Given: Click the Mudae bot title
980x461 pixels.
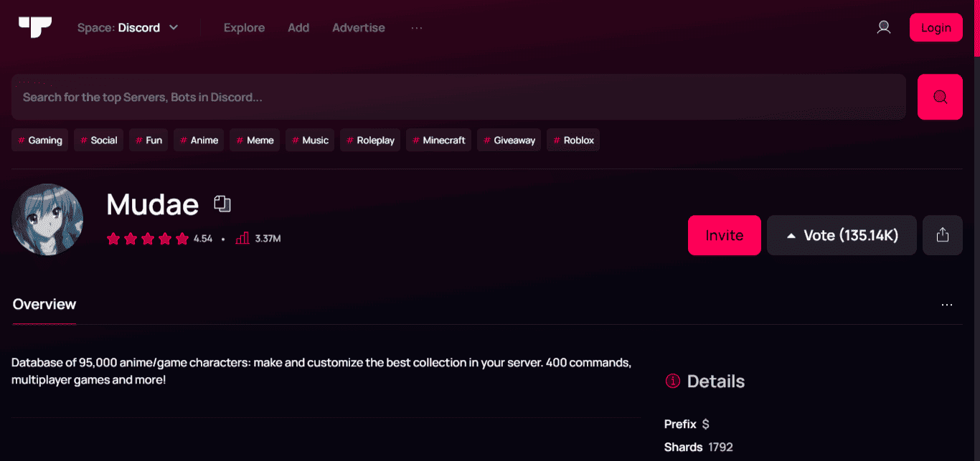Looking at the screenshot, I should (152, 205).
